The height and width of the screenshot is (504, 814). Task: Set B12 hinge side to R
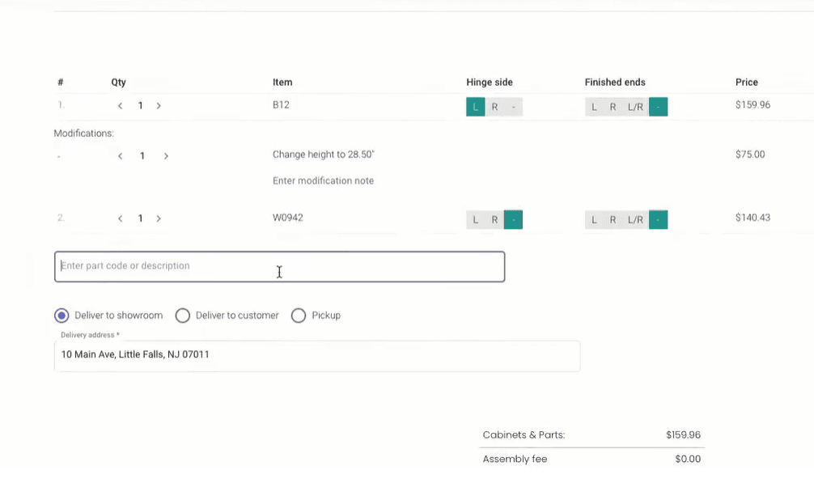(494, 107)
